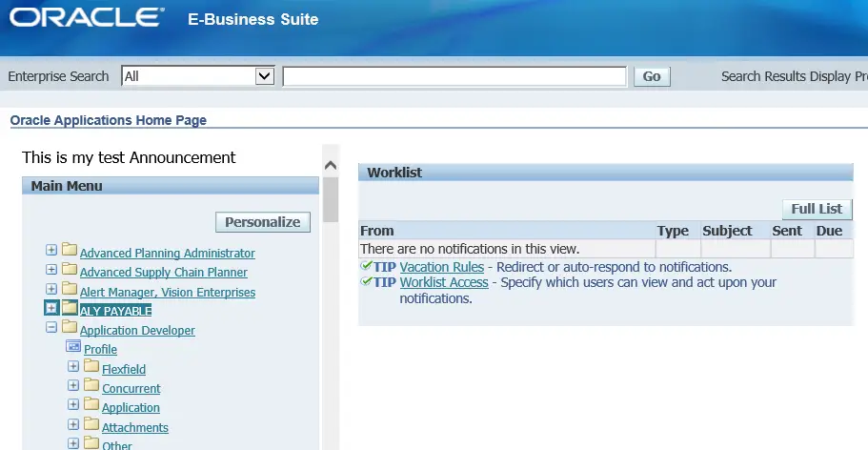This screenshot has height=450, width=868.
Task: Open the Other submenu link
Action: pyautogui.click(x=117, y=444)
